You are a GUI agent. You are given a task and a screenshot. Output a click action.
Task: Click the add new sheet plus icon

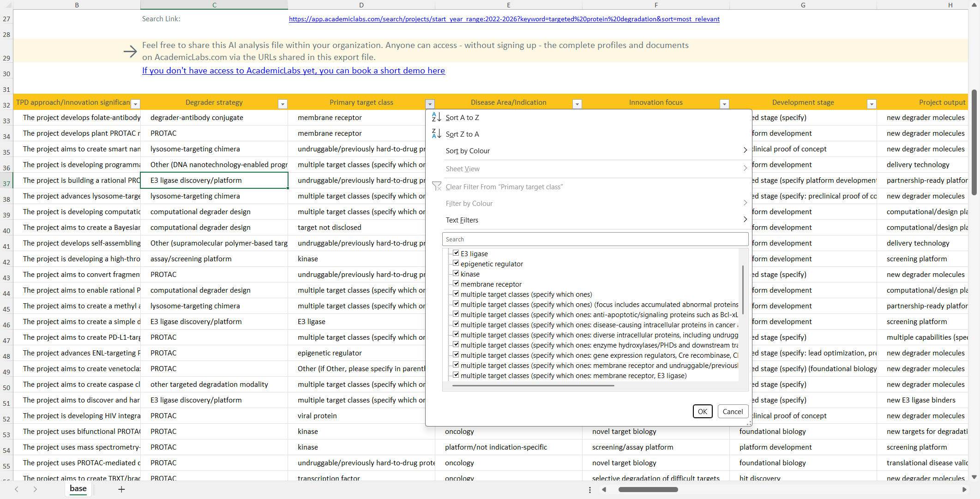pos(121,489)
